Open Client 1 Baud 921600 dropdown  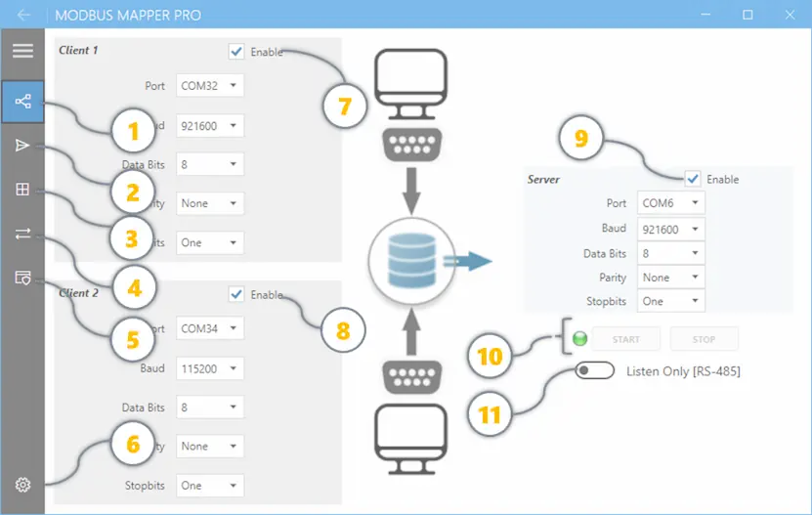[x=210, y=126]
